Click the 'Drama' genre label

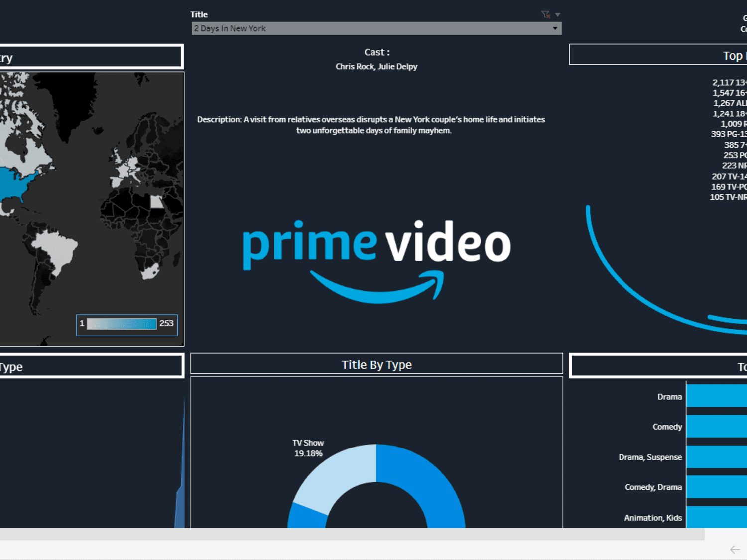(669, 397)
